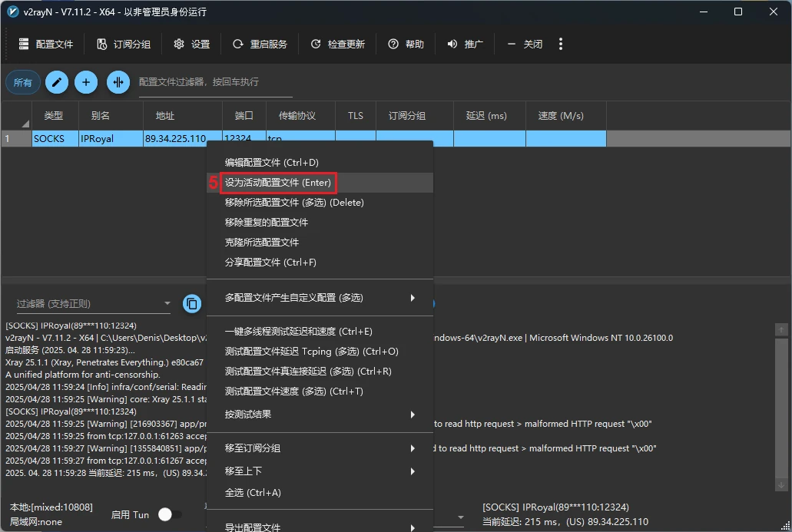This screenshot has height=532, width=792.
Task: Select 设为活动配置文件 from context menu
Action: pos(277,183)
